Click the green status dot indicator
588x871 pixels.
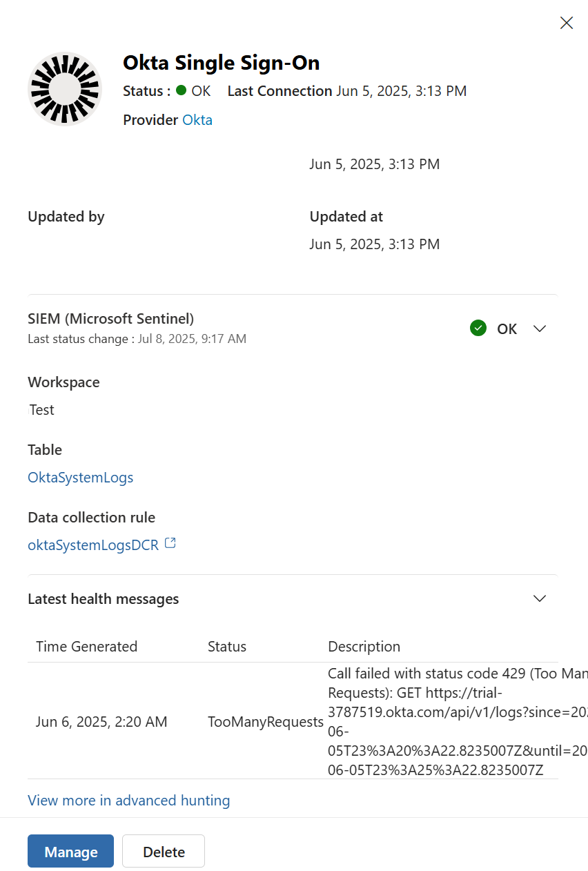pos(182,90)
